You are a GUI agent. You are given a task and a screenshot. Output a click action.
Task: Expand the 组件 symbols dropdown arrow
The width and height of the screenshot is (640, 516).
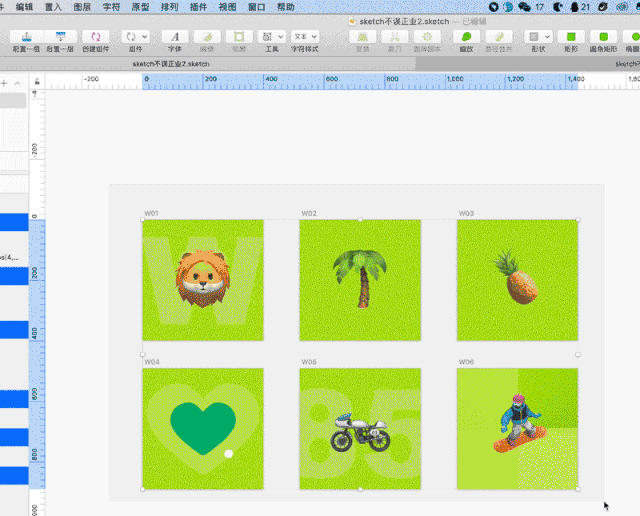pos(145,37)
